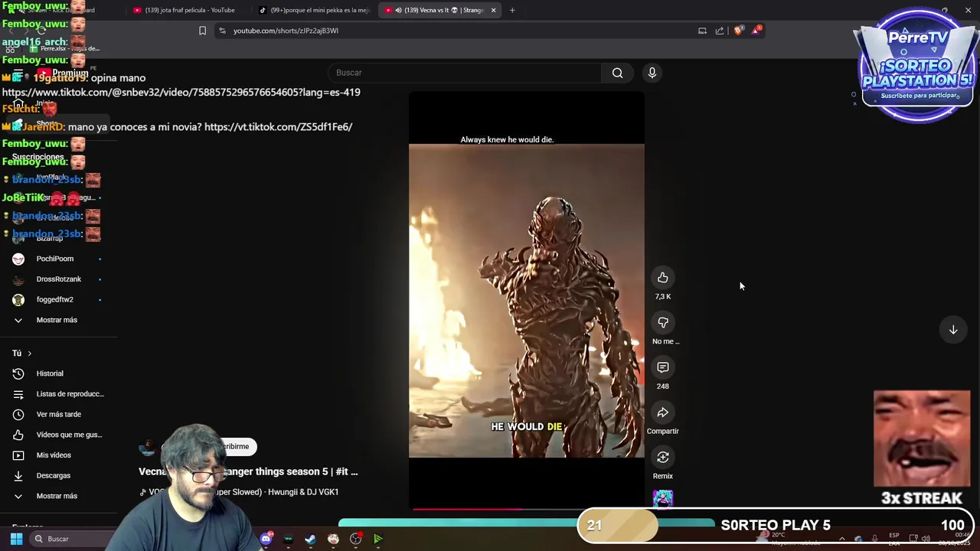This screenshot has height=551, width=980.
Task: Like the Vecna short
Action: coord(663,278)
